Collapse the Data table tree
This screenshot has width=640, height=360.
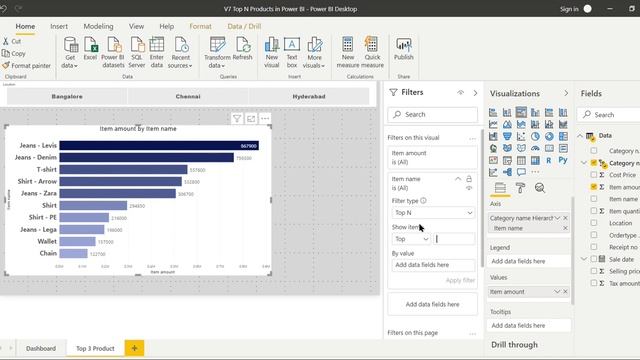tap(580, 136)
